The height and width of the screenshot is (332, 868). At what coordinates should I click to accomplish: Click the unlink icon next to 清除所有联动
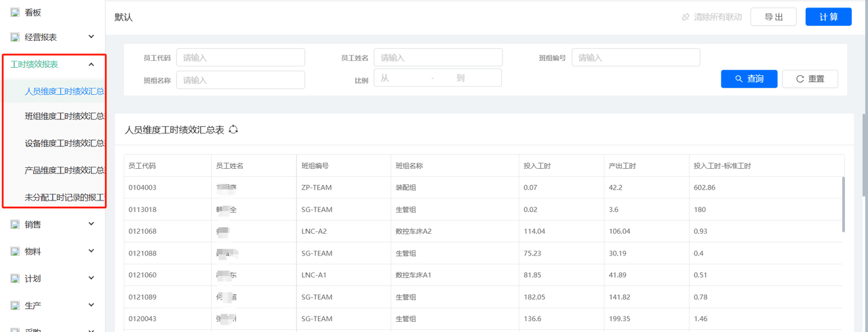686,17
